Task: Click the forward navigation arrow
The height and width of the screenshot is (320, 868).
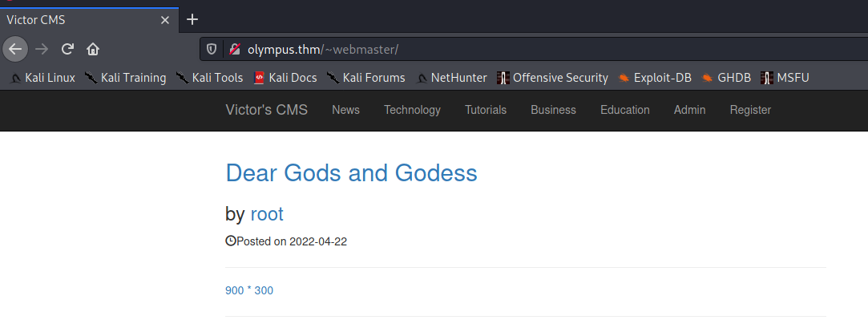Action: pos(42,49)
